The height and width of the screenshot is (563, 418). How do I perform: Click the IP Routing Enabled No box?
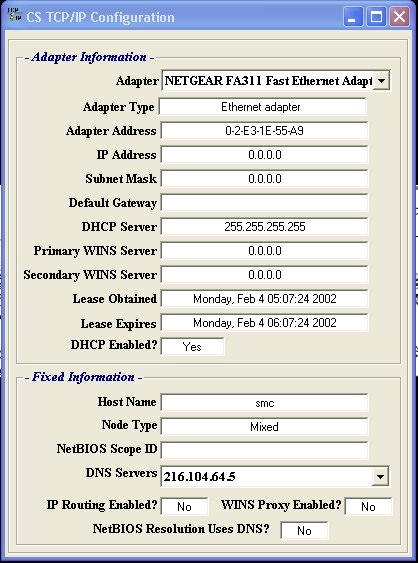tap(184, 507)
